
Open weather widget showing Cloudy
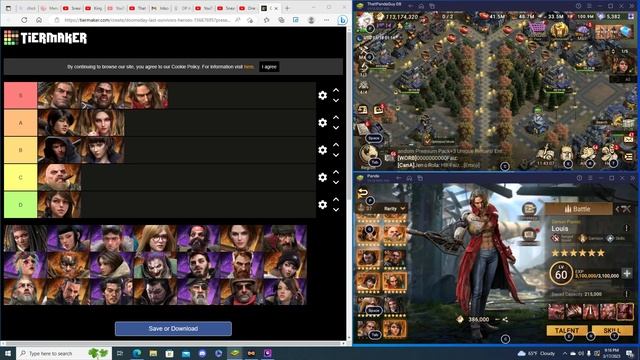pyautogui.click(x=537, y=353)
